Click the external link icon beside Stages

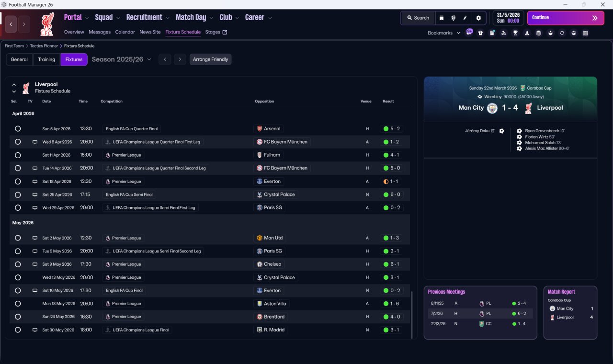tap(225, 32)
